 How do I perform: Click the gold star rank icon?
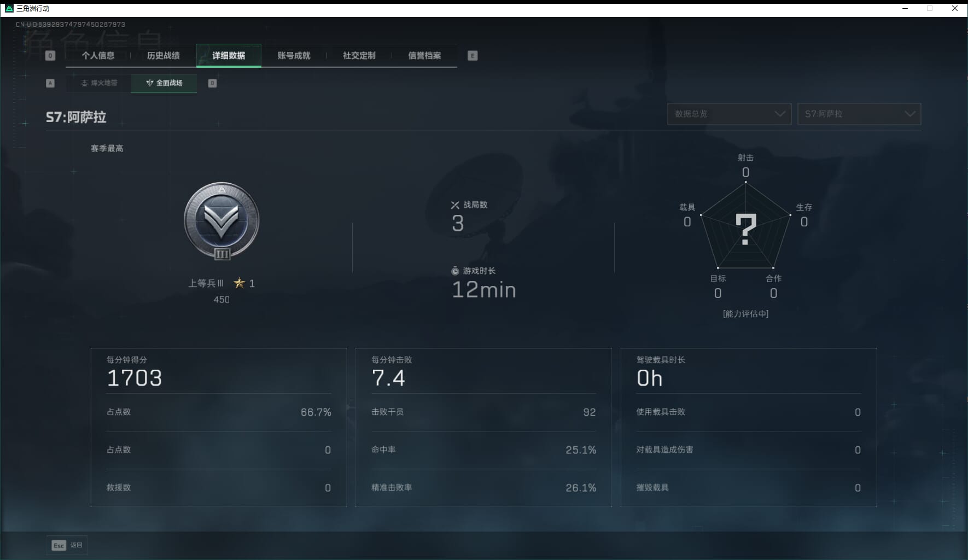click(x=239, y=283)
